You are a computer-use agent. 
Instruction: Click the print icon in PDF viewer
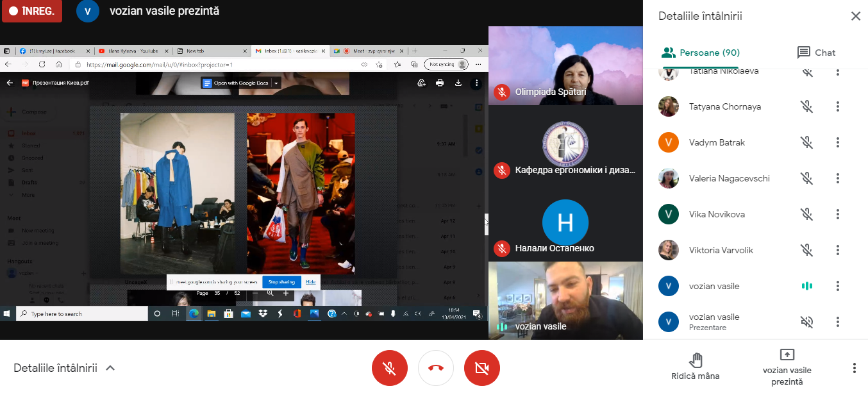[x=440, y=83]
